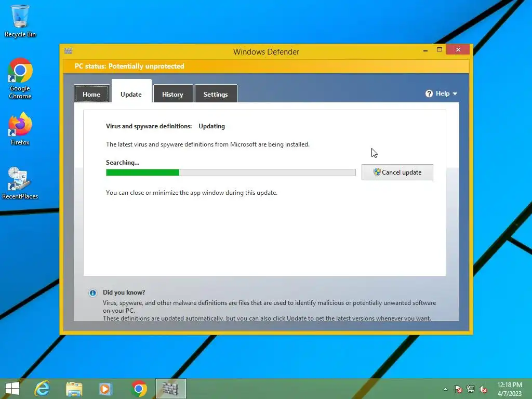Close the Windows Defender window
Image resolution: width=532 pixels, height=399 pixels.
(x=458, y=50)
